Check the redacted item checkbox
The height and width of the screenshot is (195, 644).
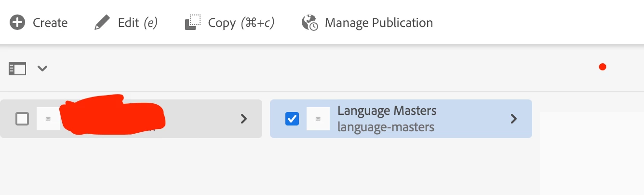coord(22,119)
